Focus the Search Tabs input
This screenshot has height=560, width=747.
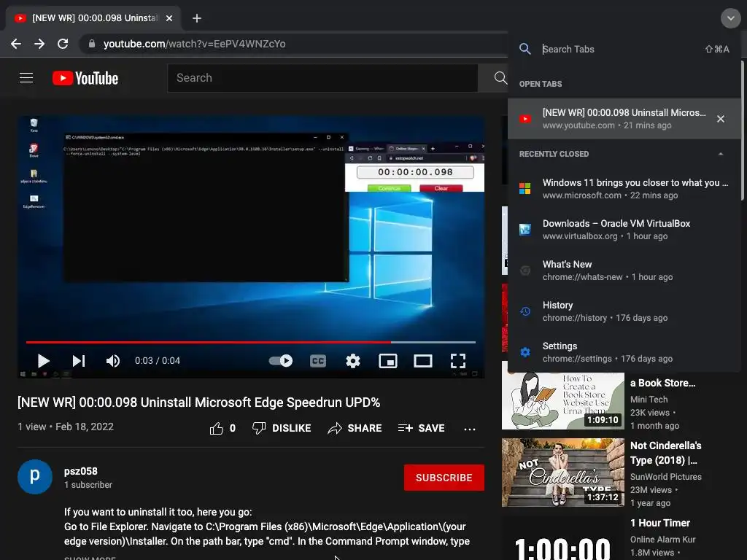pos(619,49)
